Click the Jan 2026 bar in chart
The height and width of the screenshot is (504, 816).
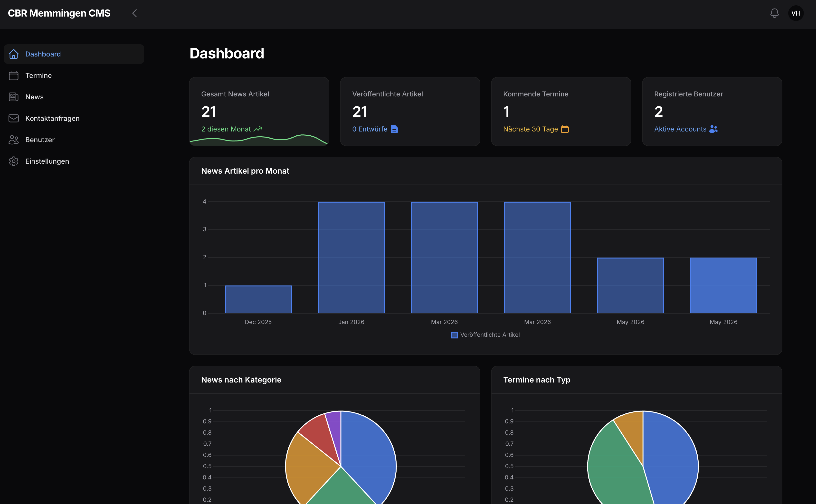tap(351, 257)
